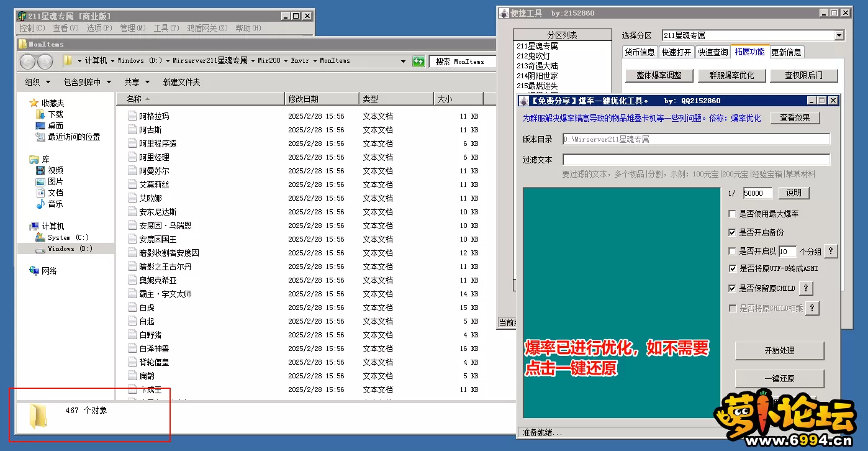The height and width of the screenshot is (451, 868).
Task: Sort by the 大小 column header
Action: coord(458,99)
